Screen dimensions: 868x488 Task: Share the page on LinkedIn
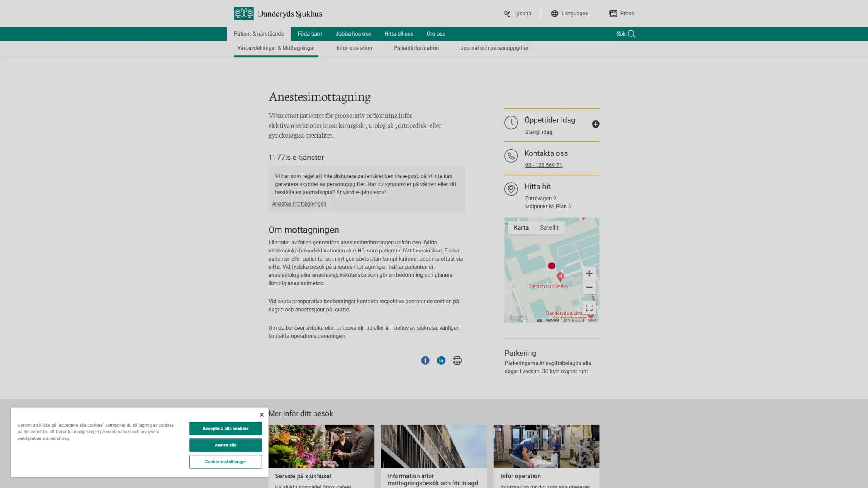441,360
